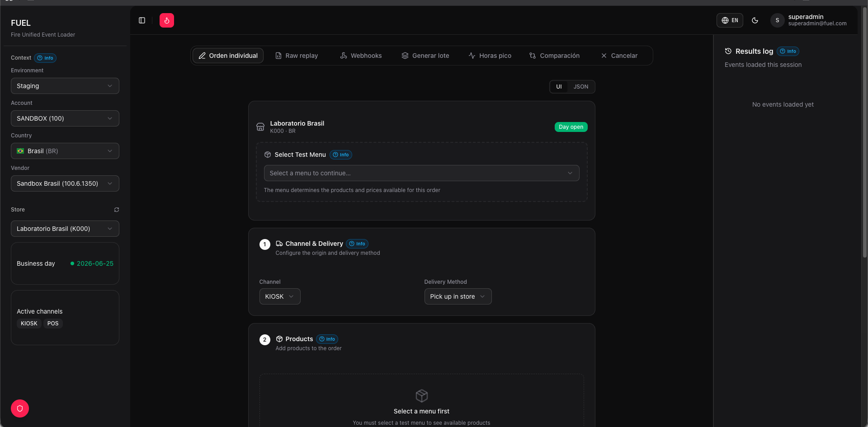Open the Generar lote tab
Screen dimensions: 868x427
point(425,56)
